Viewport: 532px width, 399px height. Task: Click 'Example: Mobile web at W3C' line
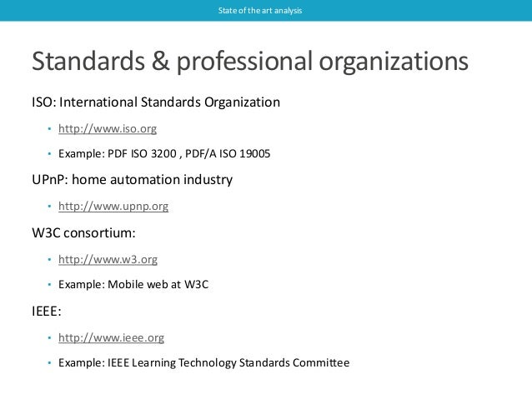click(x=133, y=284)
